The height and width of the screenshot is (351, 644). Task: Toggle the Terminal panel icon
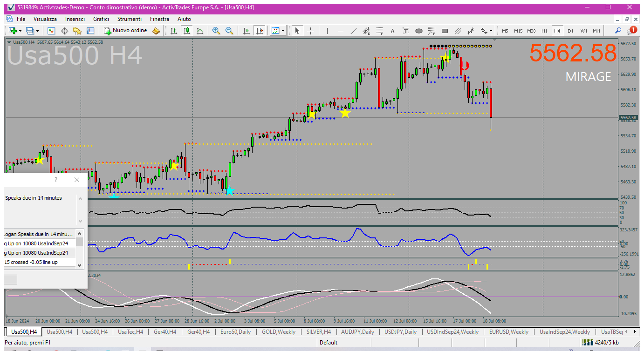[x=90, y=31]
